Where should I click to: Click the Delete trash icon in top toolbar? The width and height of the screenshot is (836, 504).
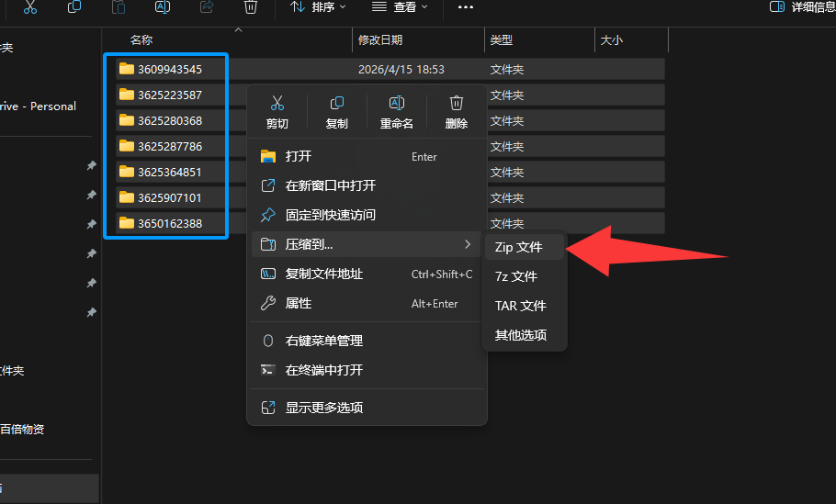point(251,7)
